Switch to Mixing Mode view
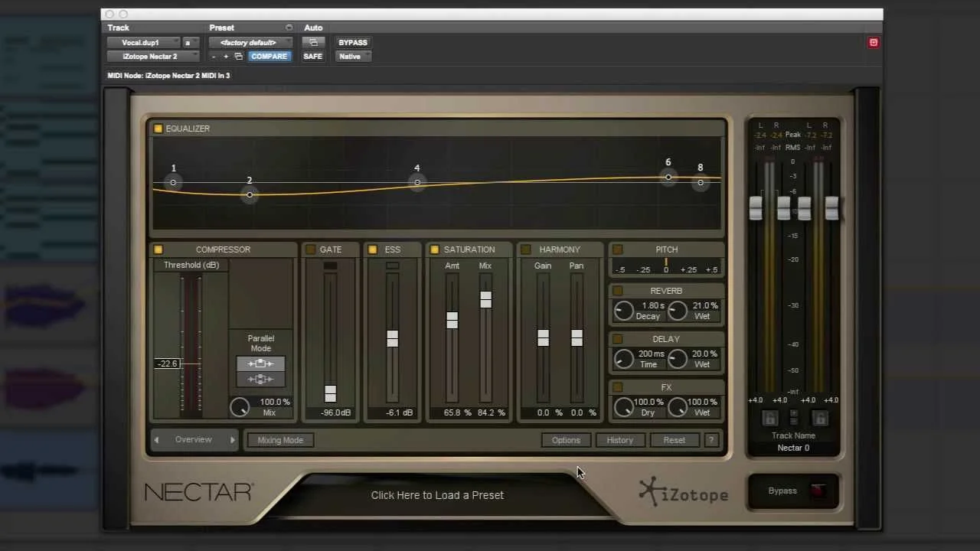This screenshot has height=551, width=980. tap(280, 440)
